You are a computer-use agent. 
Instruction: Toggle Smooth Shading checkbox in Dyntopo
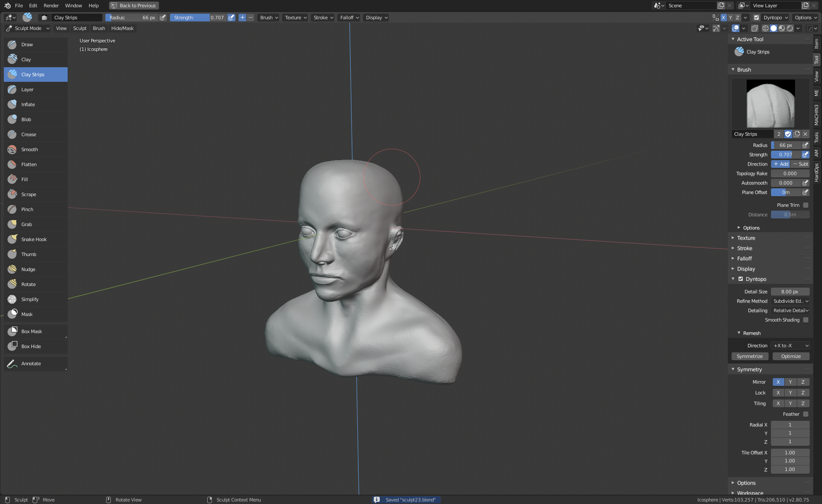click(806, 320)
